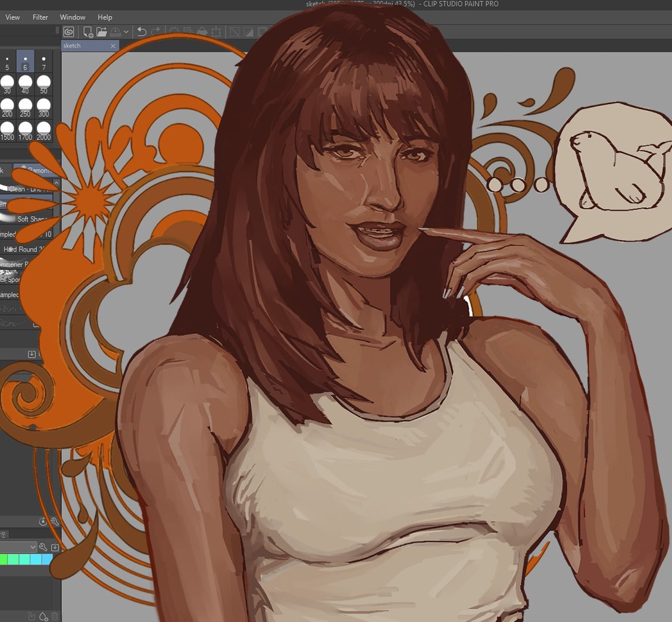This screenshot has width=672, height=622.
Task: Click the Clear (spark) icon in toolbar
Action: click(174, 32)
